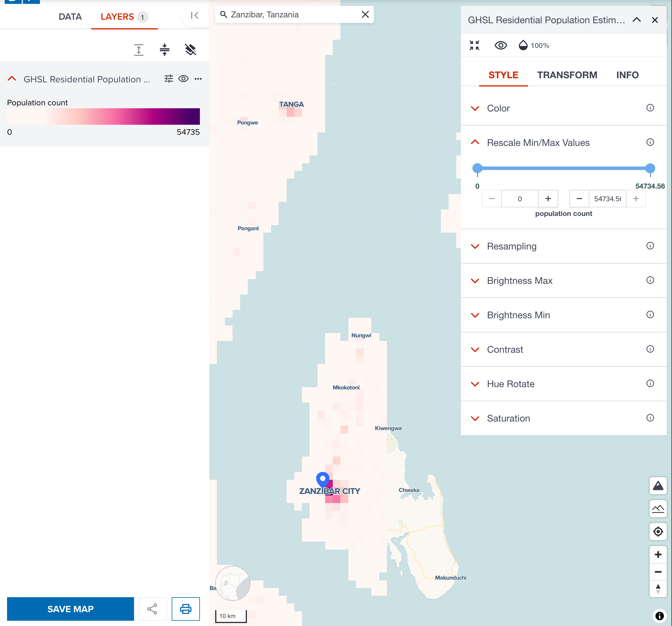The height and width of the screenshot is (626, 672).
Task: Expand the Color section
Action: point(498,108)
